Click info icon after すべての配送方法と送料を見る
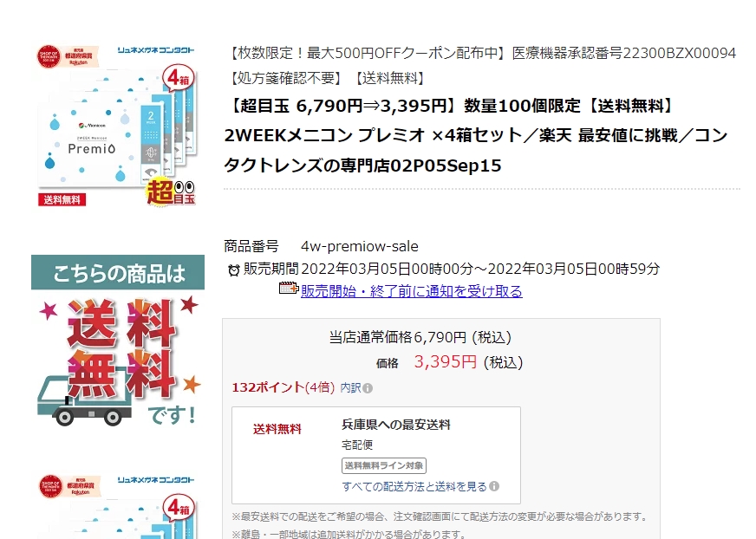 click(494, 486)
